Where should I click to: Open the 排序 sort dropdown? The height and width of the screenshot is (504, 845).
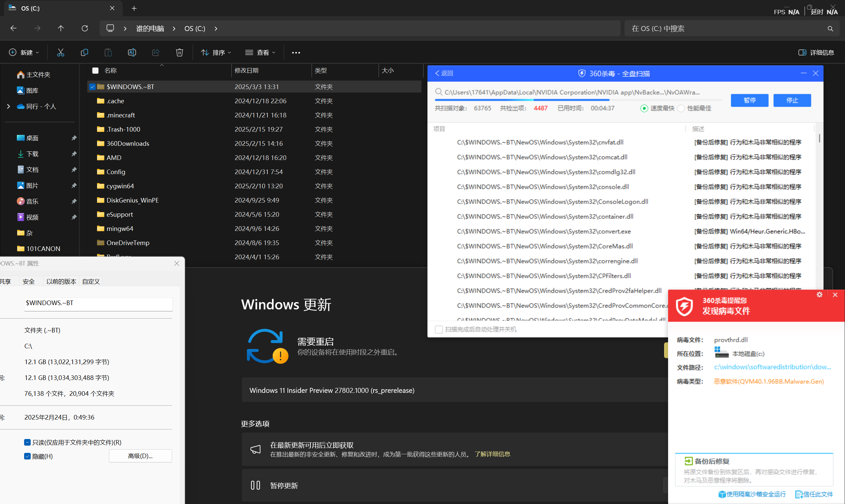tap(216, 52)
